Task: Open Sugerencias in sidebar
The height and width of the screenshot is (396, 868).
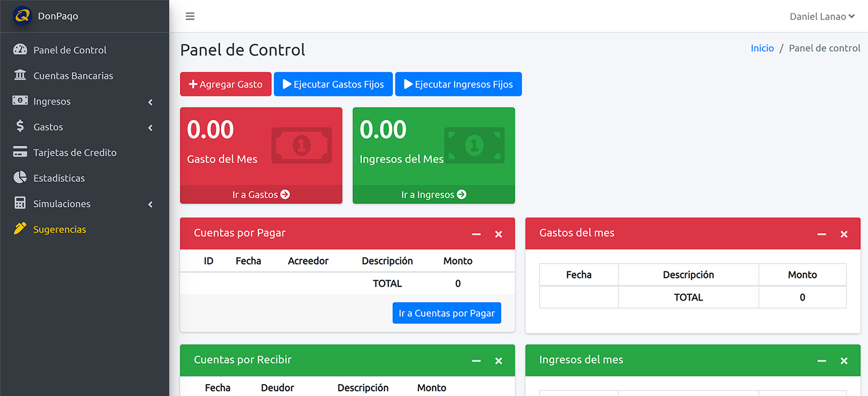Action: tap(85, 229)
